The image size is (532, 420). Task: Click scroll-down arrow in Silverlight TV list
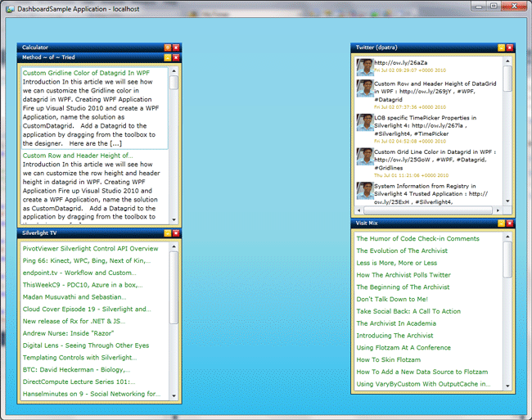click(x=174, y=395)
